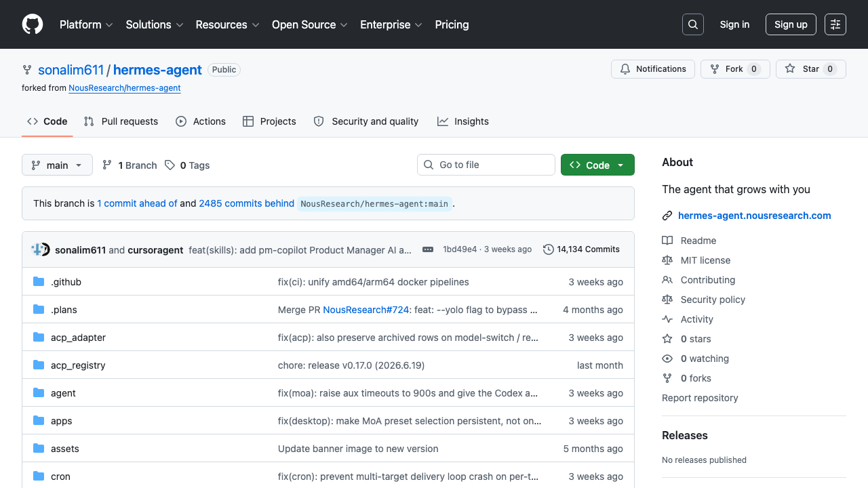Switch to the Pull requests tab
The image size is (868, 488).
tap(121, 121)
